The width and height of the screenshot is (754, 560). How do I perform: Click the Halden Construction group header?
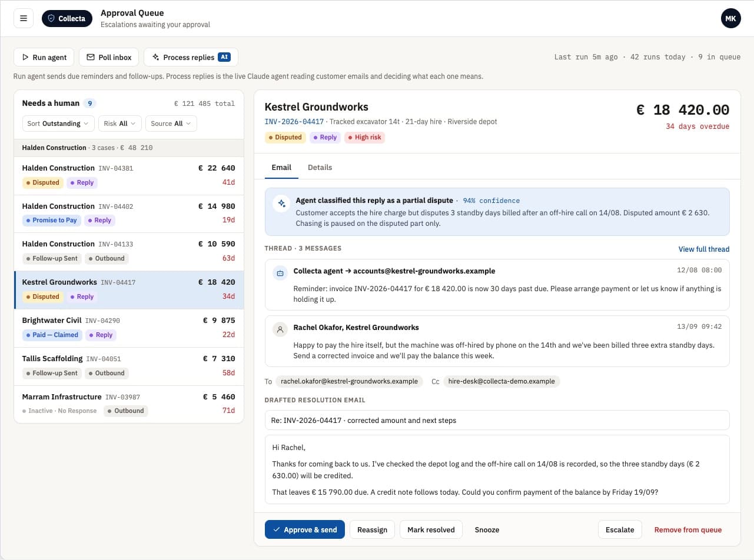tap(128, 148)
